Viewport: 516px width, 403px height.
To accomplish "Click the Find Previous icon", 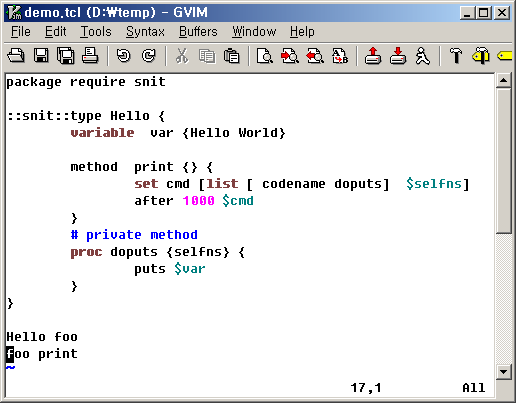I will 315,56.
